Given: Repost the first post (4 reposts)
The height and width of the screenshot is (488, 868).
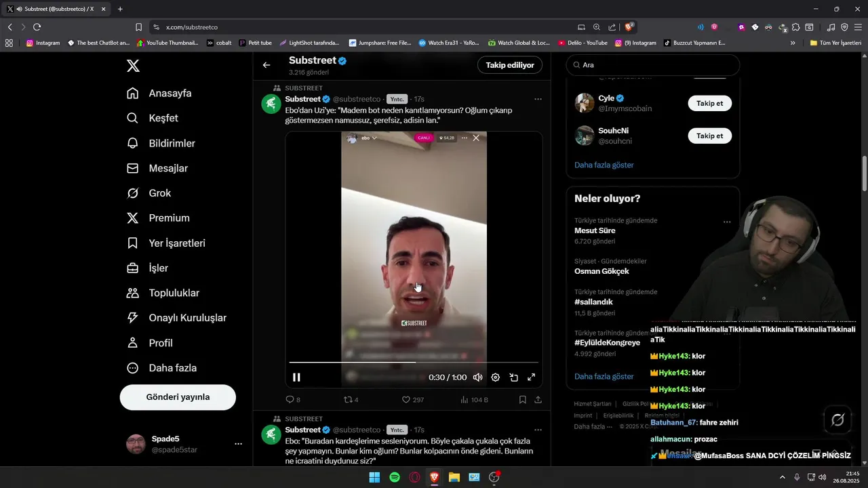Looking at the screenshot, I should point(351,400).
